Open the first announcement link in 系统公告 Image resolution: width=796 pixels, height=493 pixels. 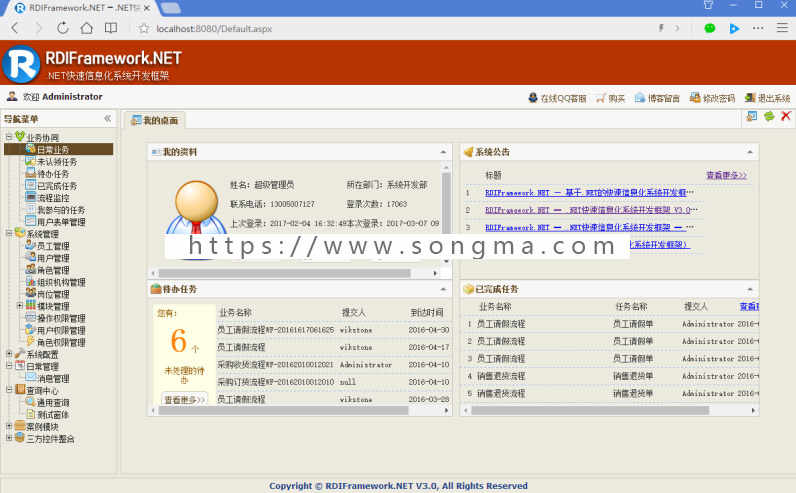point(589,193)
